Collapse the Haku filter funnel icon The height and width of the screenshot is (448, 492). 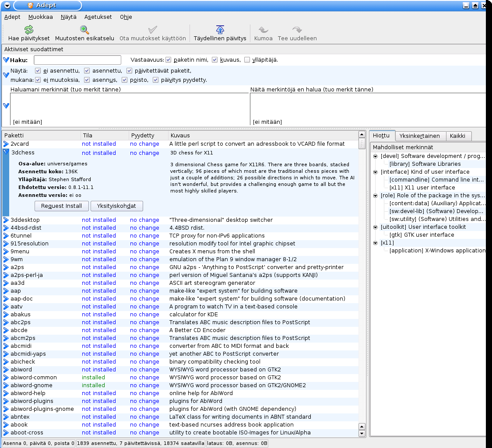pyautogui.click(x=6, y=60)
